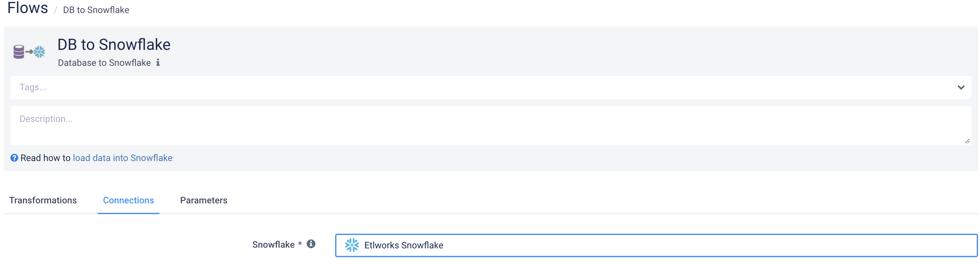Click the description resize handle corner
The image size is (980, 264).
967,141
